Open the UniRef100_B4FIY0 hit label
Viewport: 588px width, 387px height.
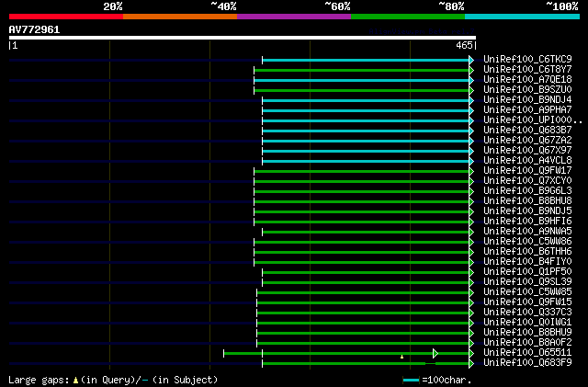point(527,262)
